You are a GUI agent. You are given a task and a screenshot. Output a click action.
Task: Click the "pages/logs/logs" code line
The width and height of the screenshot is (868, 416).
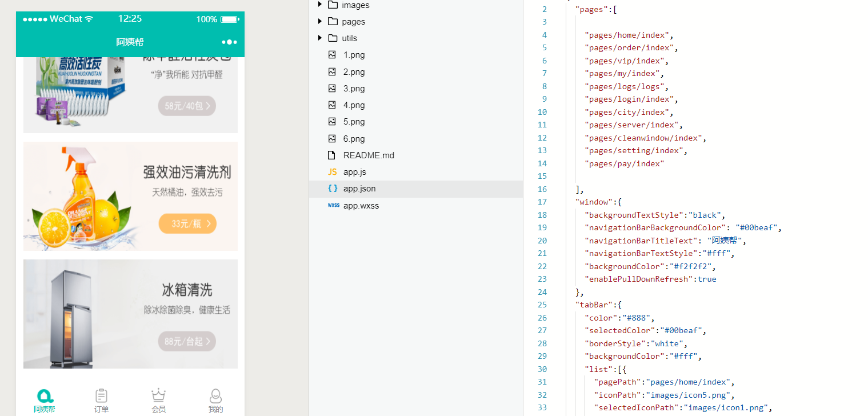point(626,86)
